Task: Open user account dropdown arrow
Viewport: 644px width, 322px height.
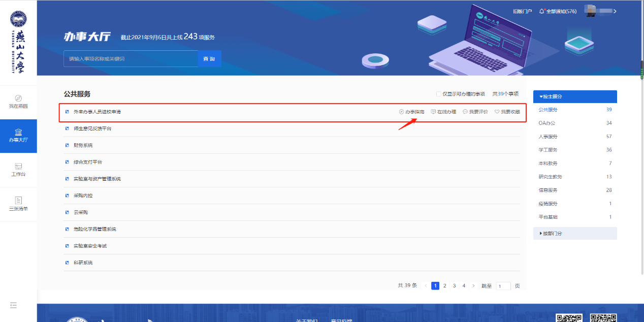Action: click(615, 11)
